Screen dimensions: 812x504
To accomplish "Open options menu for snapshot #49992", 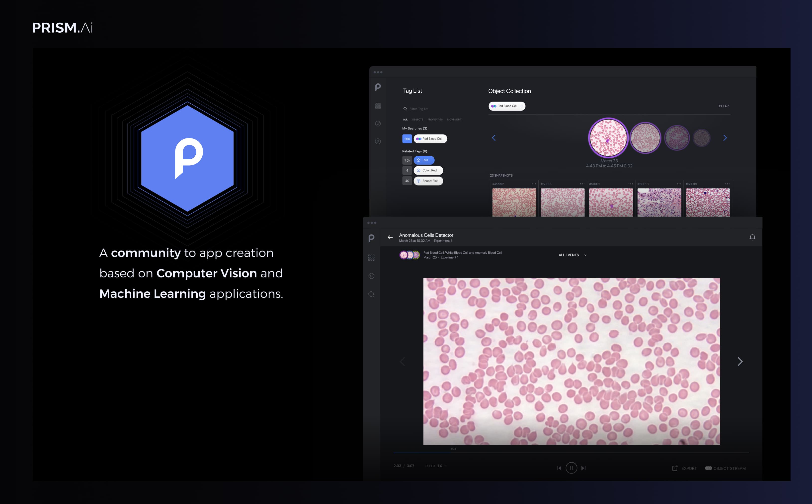I will 534,184.
